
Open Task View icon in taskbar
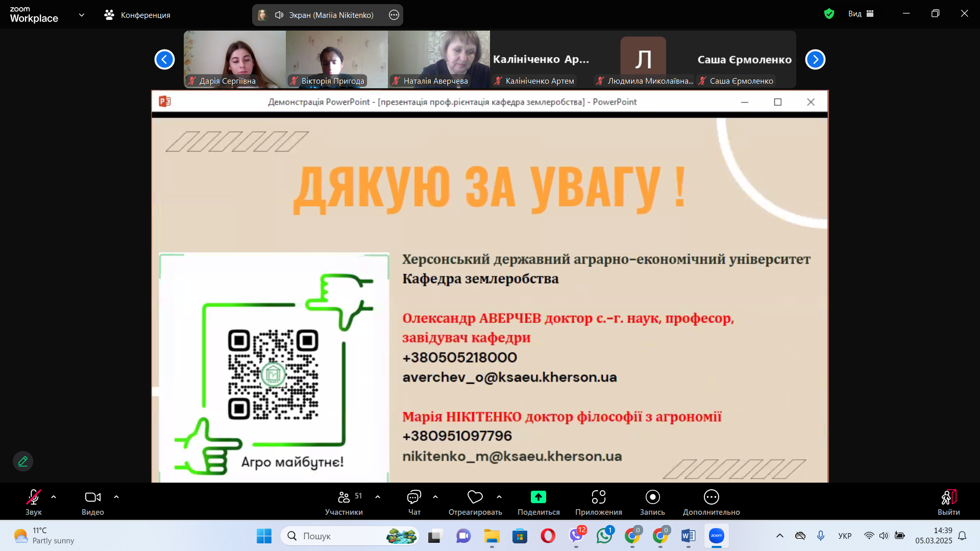(434, 536)
